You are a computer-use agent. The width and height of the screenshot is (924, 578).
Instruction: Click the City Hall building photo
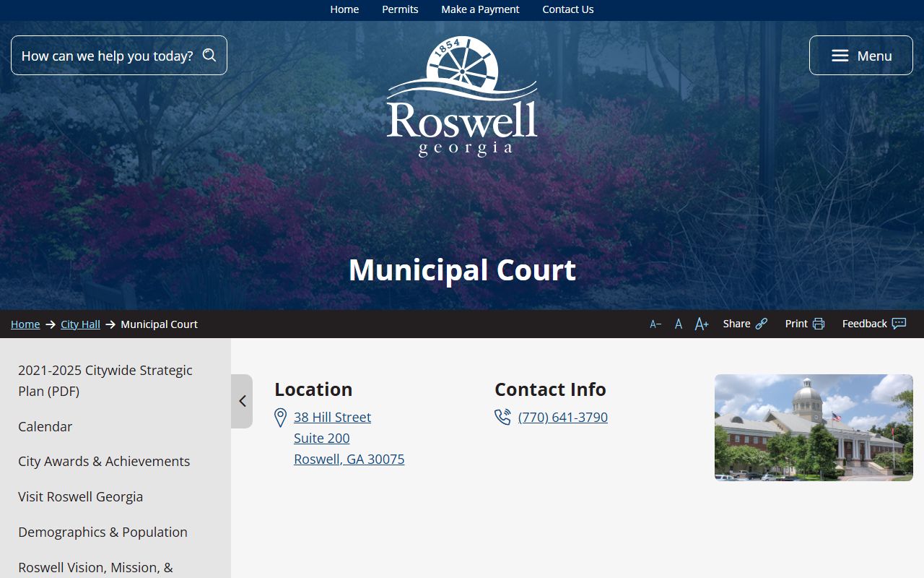click(814, 428)
